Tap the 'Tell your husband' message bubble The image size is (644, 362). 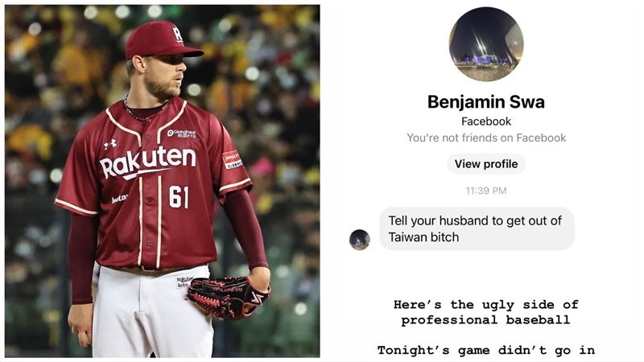[477, 228]
